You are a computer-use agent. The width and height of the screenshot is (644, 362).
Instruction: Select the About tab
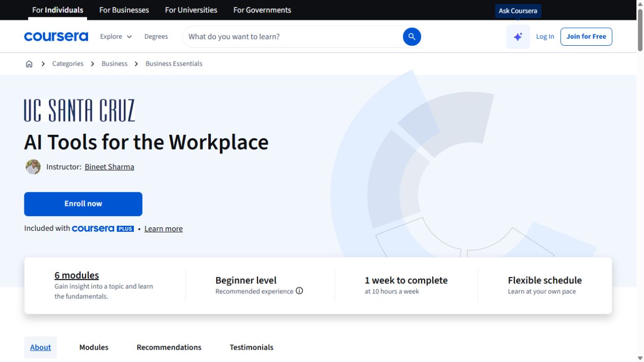40,347
